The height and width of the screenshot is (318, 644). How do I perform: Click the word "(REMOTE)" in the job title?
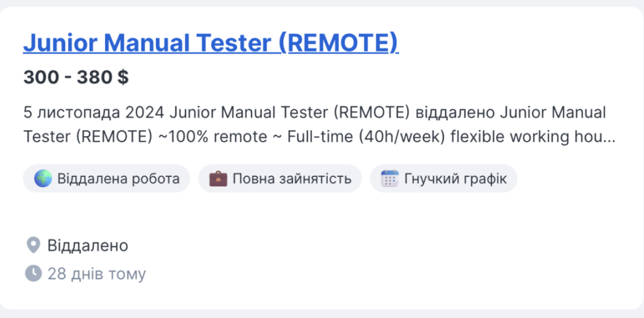tap(339, 43)
